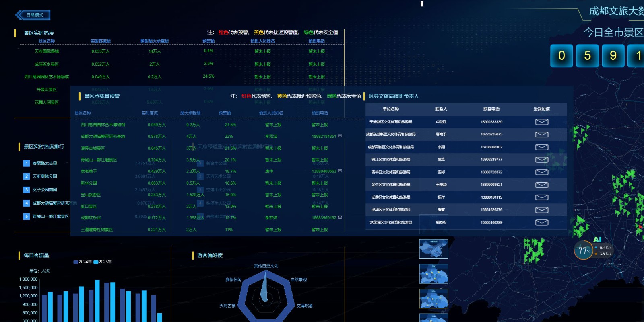
Task: Send SMS to 龙泉驿区 contact via envelope
Action: point(541,222)
